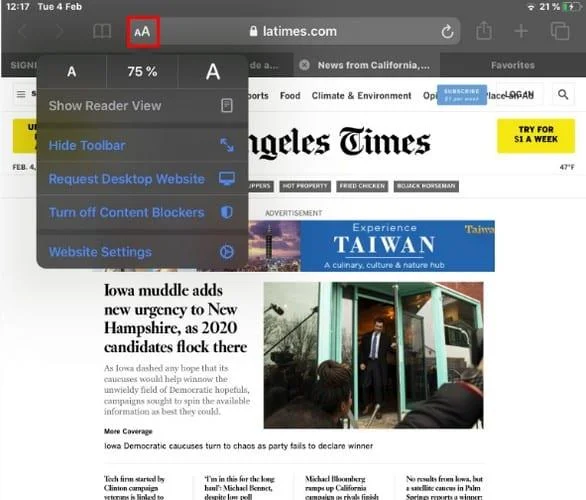Screen dimensions: 586x500
Task: Open Website Settings
Action: click(x=142, y=252)
